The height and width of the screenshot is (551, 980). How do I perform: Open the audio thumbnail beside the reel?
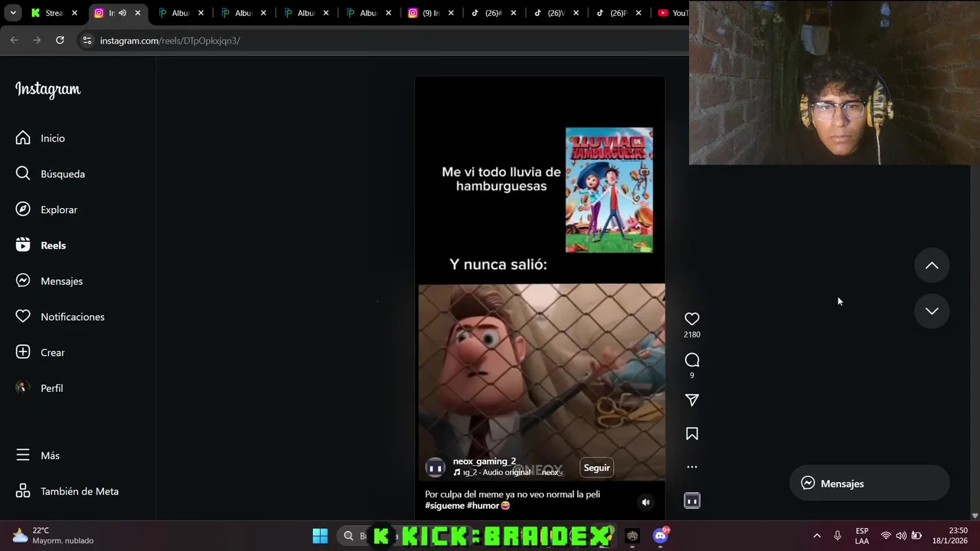pyautogui.click(x=691, y=500)
